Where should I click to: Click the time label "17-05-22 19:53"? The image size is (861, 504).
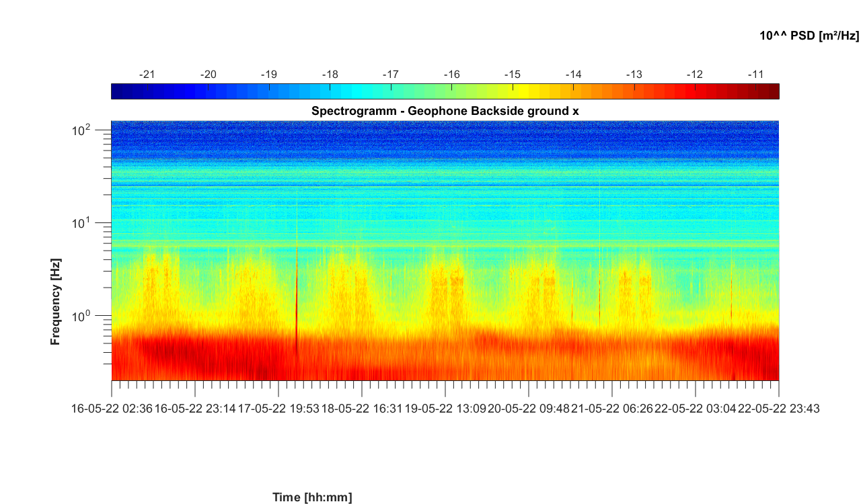point(278,407)
